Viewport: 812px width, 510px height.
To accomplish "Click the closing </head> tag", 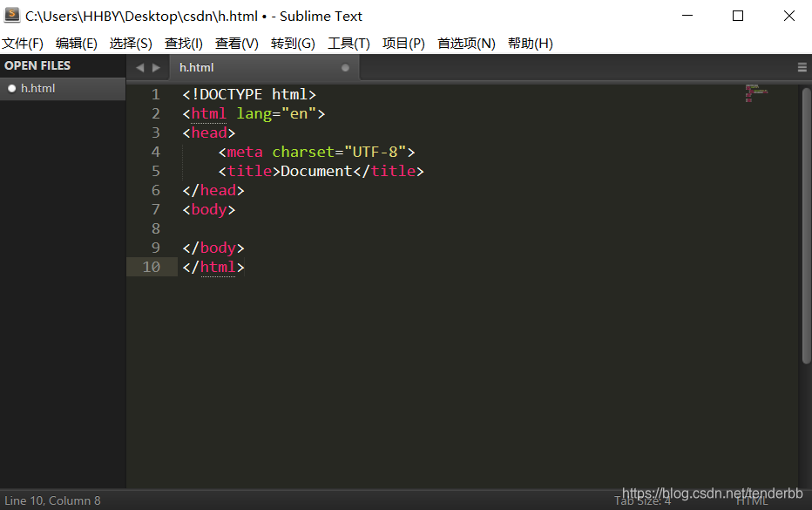I will pyautogui.click(x=213, y=190).
